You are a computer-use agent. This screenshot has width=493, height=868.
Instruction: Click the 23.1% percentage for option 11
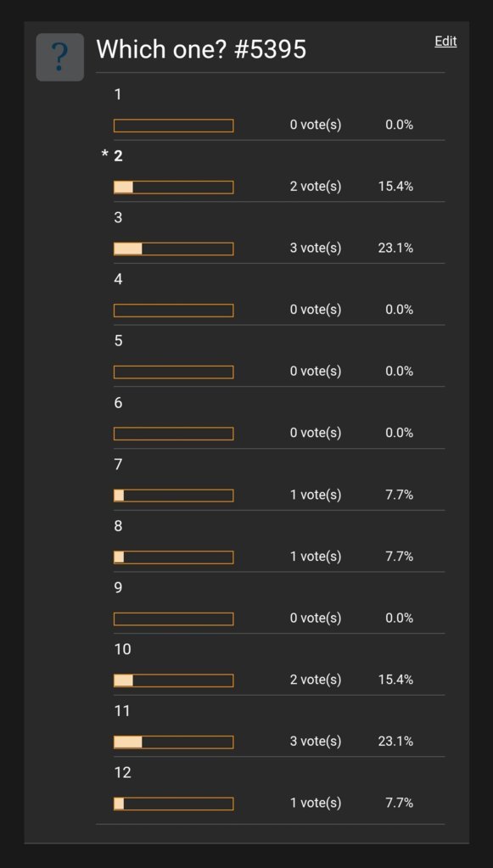(x=395, y=742)
